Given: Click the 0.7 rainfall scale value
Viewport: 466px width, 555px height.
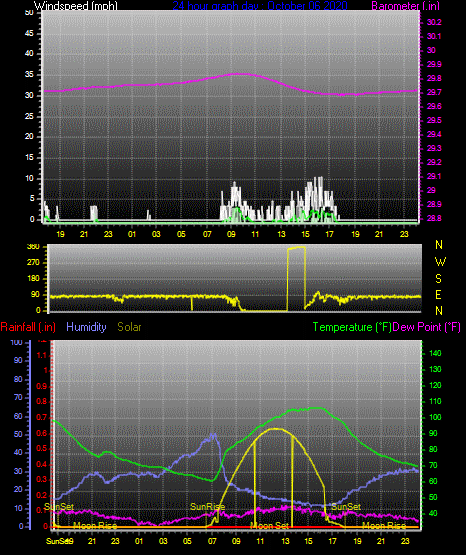Looking at the screenshot, I should [x=41, y=417].
